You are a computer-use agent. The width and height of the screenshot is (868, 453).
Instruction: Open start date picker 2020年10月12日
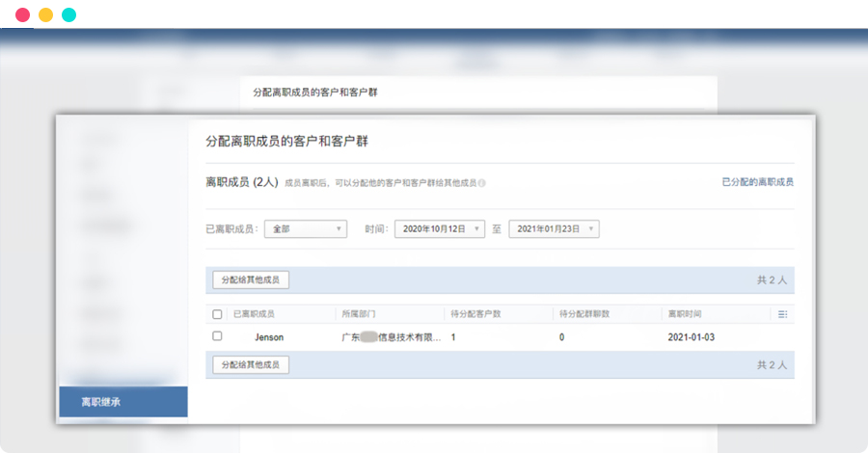pos(439,229)
